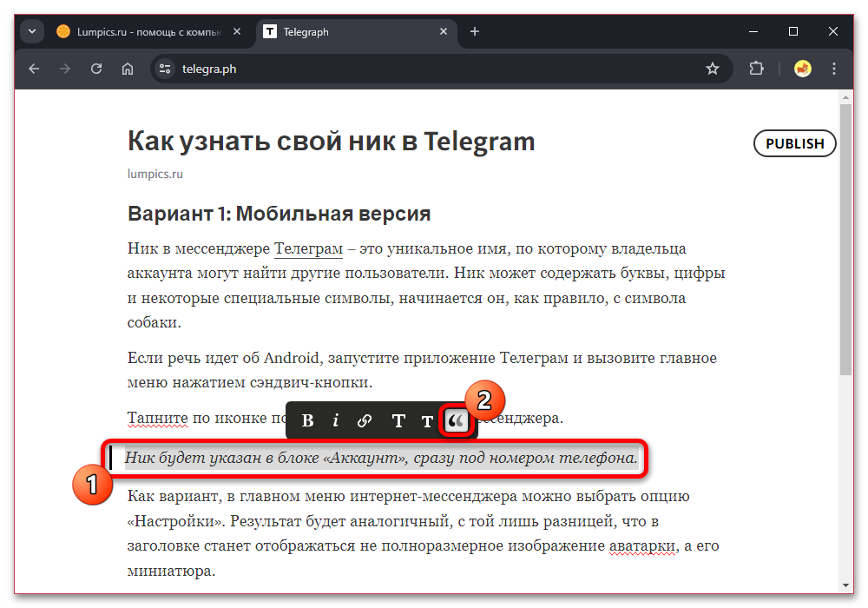The image size is (868, 608).
Task: Switch to the Lumpics.ru tab
Action: 148,31
